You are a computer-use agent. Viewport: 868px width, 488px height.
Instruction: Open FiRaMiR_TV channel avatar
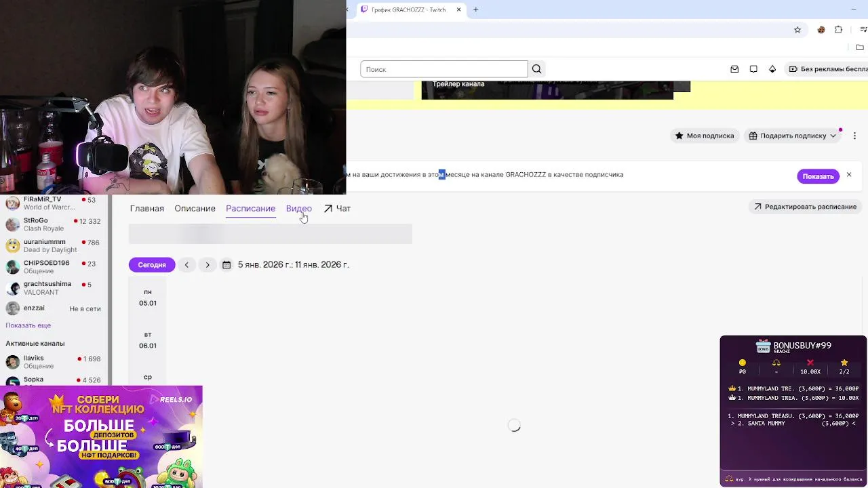point(12,203)
